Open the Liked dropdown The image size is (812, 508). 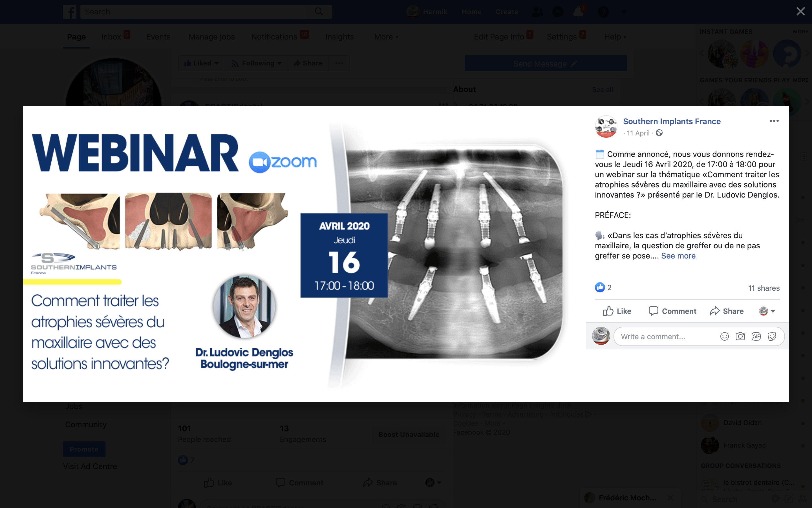tap(201, 63)
